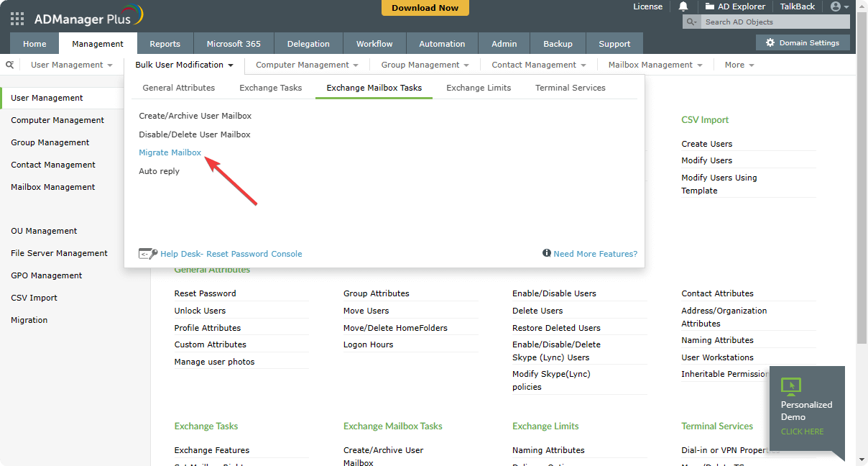
Task: Open notifications via the bell icon
Action: point(683,6)
